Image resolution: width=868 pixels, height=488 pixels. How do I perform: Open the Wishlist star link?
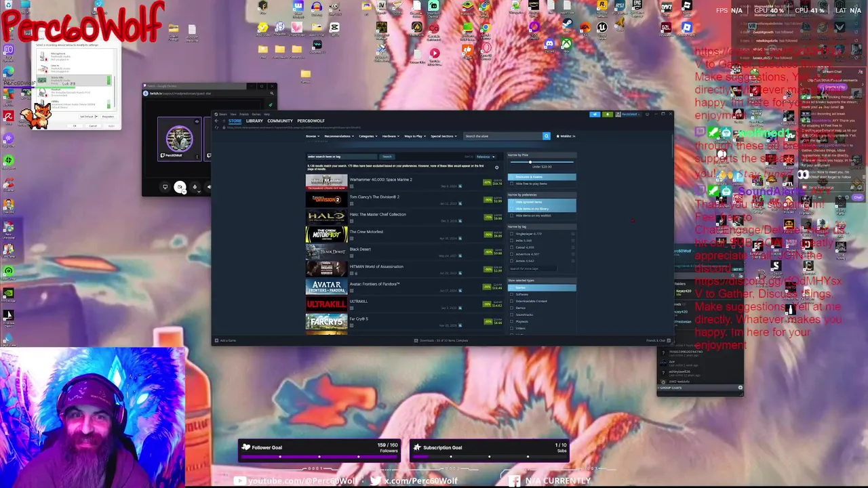(x=566, y=136)
